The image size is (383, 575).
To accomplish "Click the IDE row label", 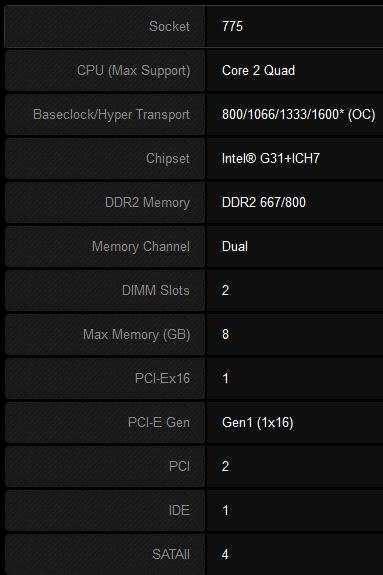I will 179,510.
